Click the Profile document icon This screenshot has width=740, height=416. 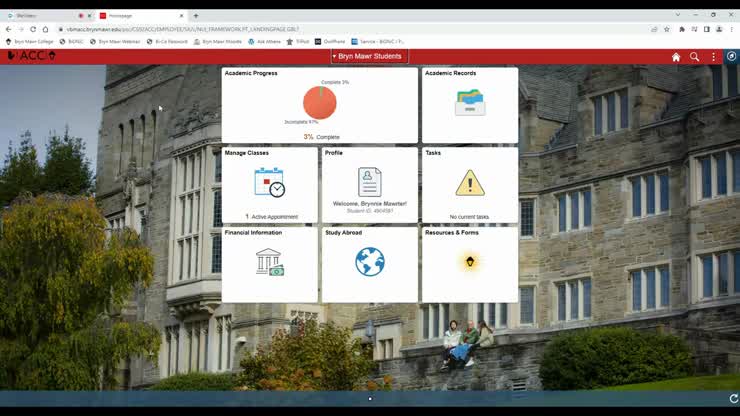pos(370,182)
